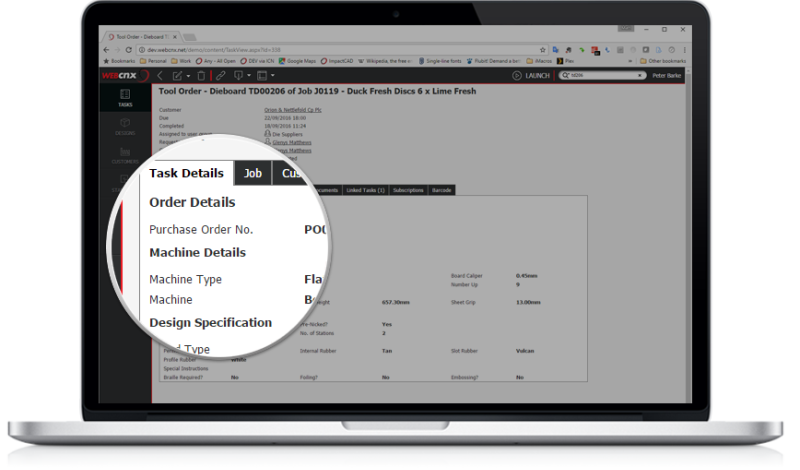Open the ImpactCAD bookmark

(x=337, y=61)
